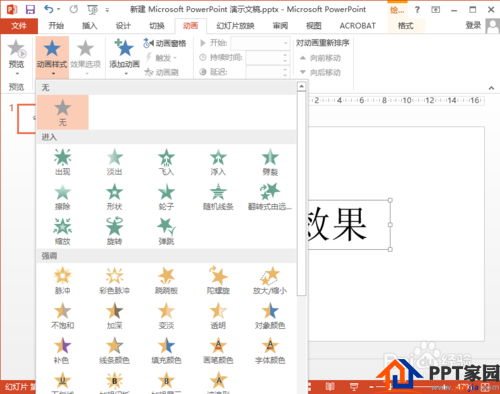This screenshot has width=500, height=394.
Task: Choose the 不饱和 desaturate effect
Action: (63, 315)
